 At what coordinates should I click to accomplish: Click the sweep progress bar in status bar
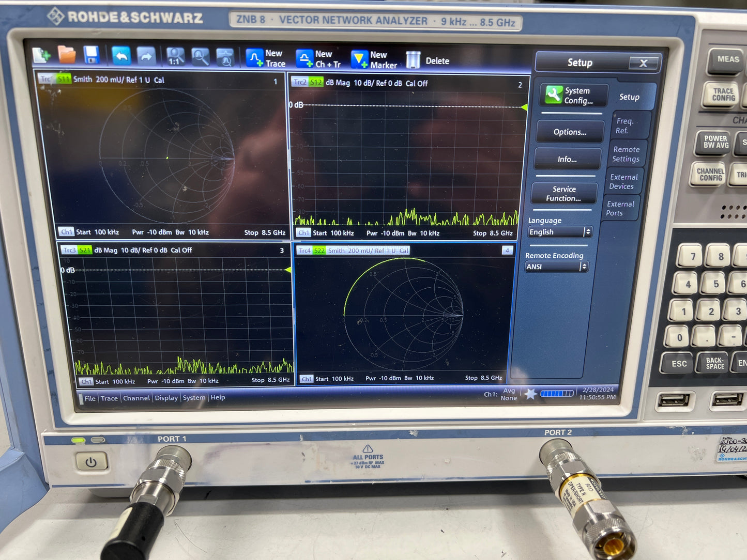[x=557, y=394]
